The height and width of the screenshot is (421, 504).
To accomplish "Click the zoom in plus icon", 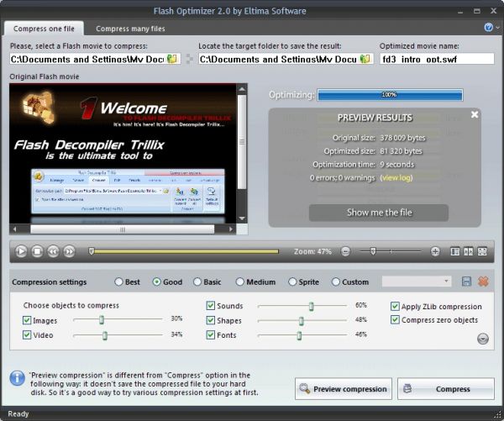I will point(435,251).
